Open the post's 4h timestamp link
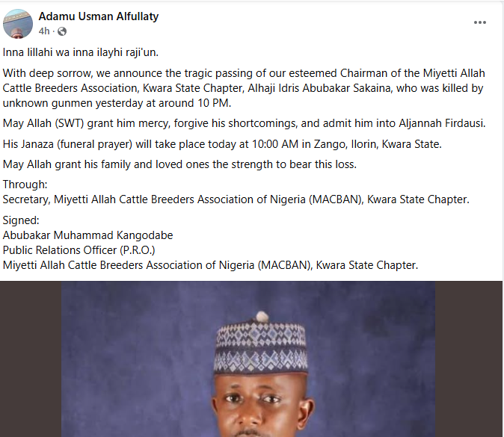The width and height of the screenshot is (504, 437). coord(44,31)
